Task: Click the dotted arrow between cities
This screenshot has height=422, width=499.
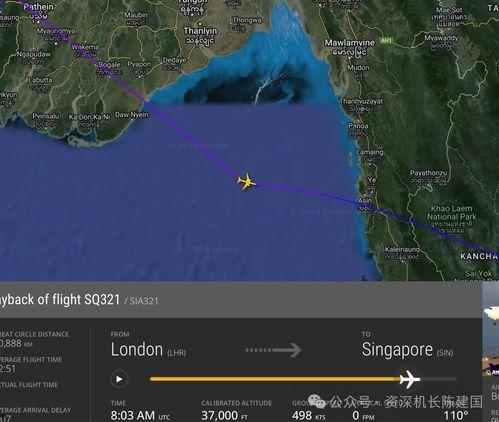Action: pyautogui.click(x=273, y=350)
